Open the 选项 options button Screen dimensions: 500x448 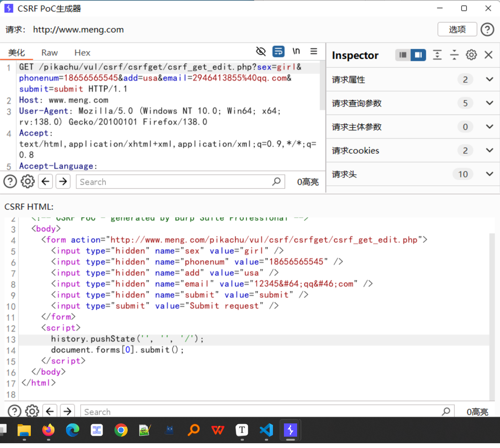[457, 29]
